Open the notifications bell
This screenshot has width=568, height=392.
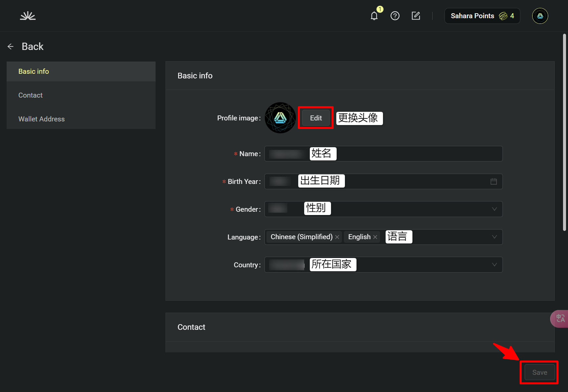pyautogui.click(x=374, y=16)
